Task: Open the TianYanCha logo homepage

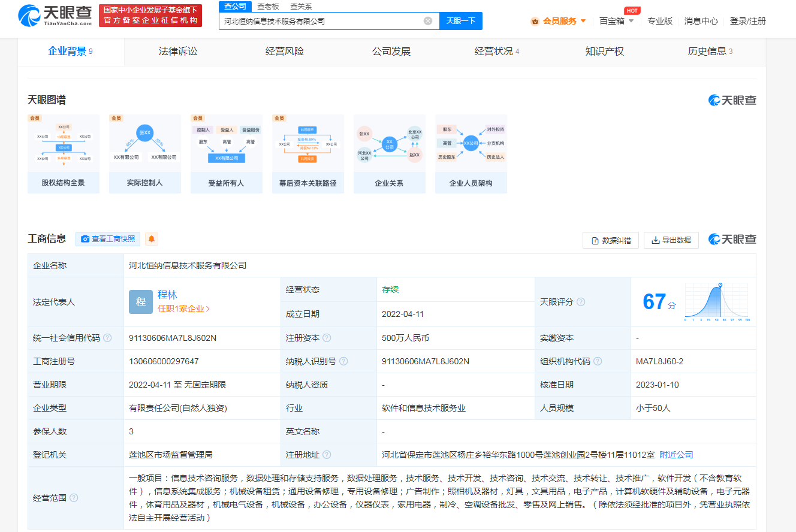Action: pyautogui.click(x=55, y=16)
